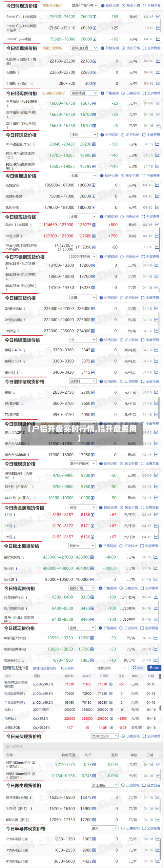This screenshot has height=868, width=164.
Task: Click the 425000~427000 price range for 镨钕氧化物
Action: pyautogui.click(x=58, y=557)
